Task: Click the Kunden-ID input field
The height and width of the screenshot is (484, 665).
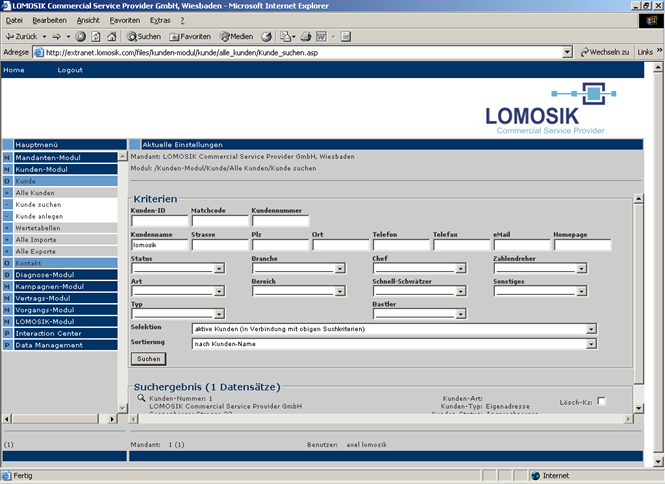Action: [159, 221]
